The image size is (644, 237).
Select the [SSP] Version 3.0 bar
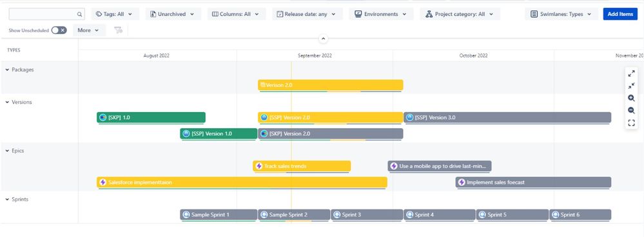click(x=507, y=117)
